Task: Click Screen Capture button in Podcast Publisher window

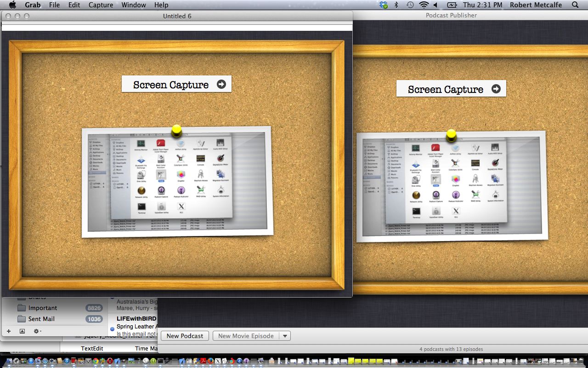Action: pyautogui.click(x=451, y=89)
